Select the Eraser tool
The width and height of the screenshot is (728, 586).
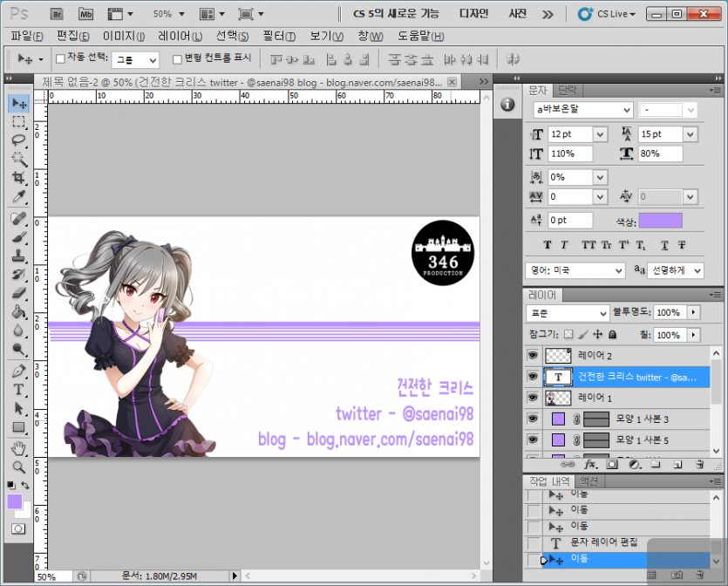click(18, 293)
